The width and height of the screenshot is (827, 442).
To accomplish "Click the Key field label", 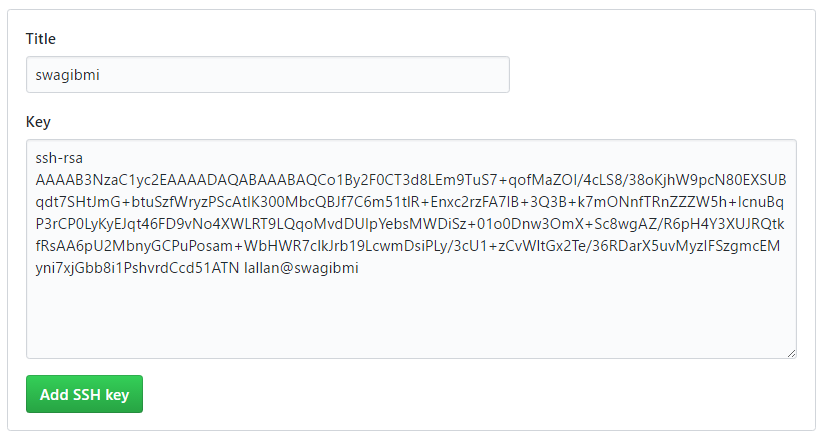I will coord(38,122).
